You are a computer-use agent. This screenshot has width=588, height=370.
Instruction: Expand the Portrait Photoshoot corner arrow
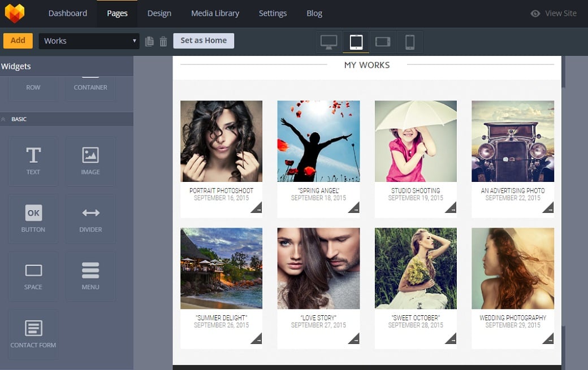(257, 208)
